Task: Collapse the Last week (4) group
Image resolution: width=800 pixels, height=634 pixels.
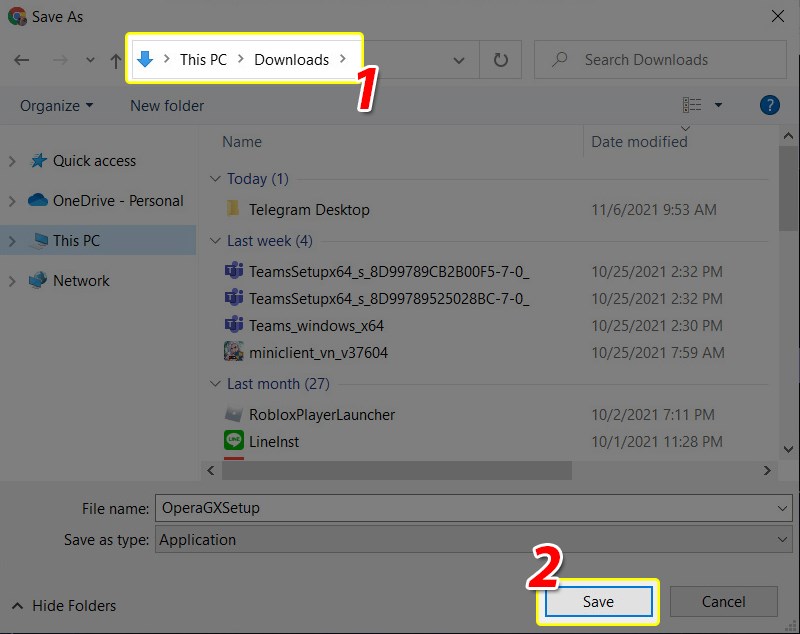Action: [x=215, y=241]
